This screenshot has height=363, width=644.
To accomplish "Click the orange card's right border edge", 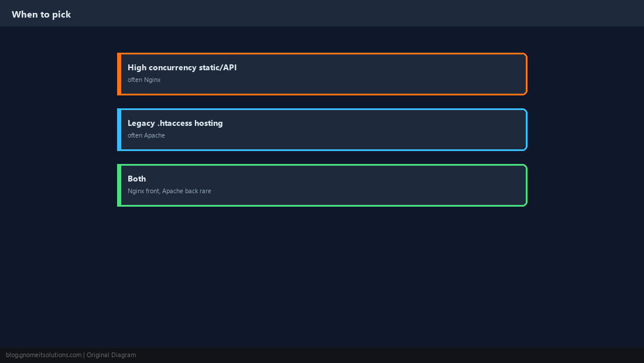I will (x=526, y=74).
